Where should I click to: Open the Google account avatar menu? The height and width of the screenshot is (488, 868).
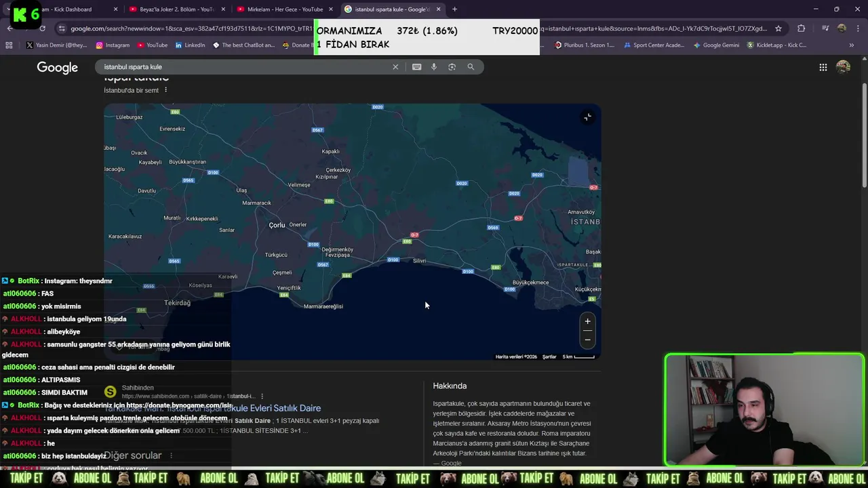point(844,67)
